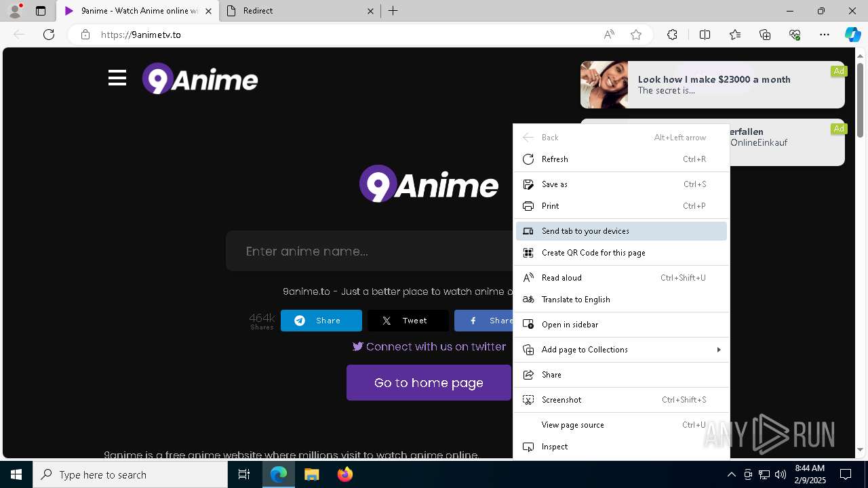The width and height of the screenshot is (868, 488).
Task: Open the 9Anime hamburger menu
Action: (x=117, y=78)
